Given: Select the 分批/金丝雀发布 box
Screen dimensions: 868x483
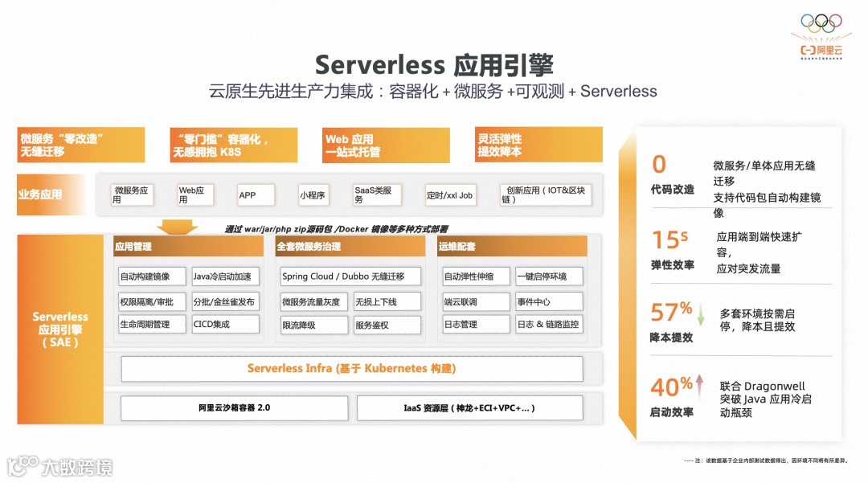Looking at the screenshot, I should tap(225, 301).
